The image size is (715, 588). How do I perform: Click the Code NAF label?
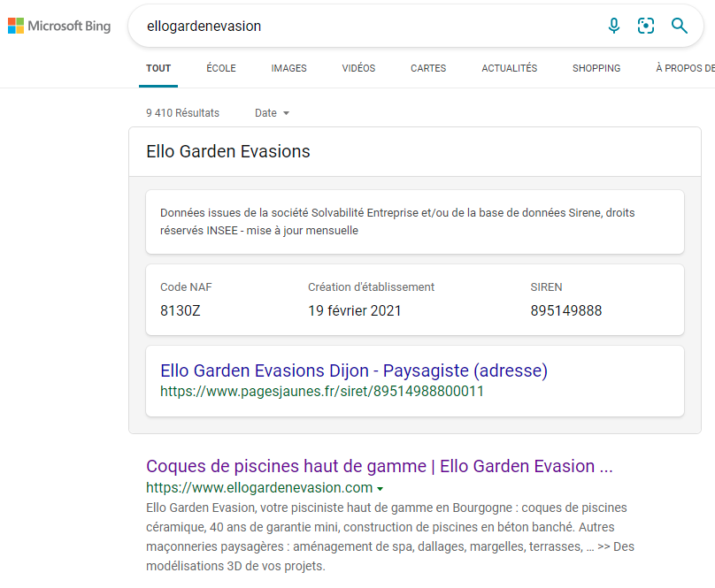(186, 287)
